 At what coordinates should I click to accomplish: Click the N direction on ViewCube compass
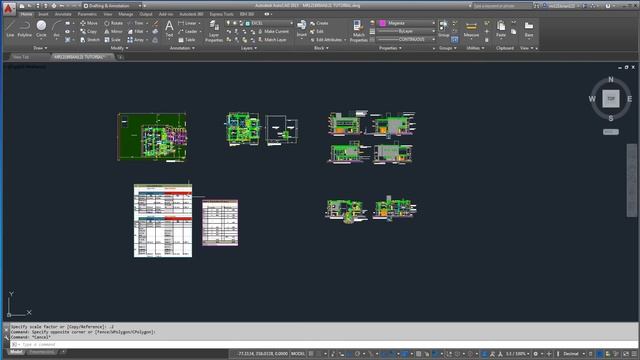coord(611,80)
